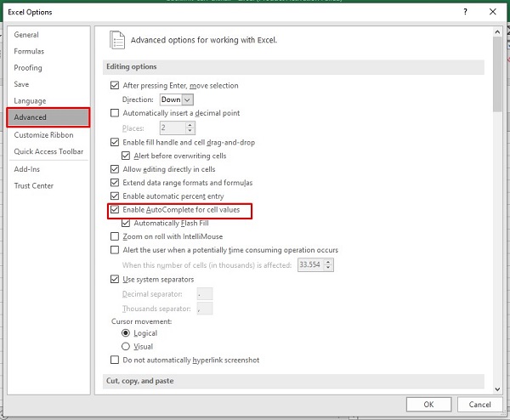Toggle Enable AutoComplete for cell values

click(x=116, y=209)
